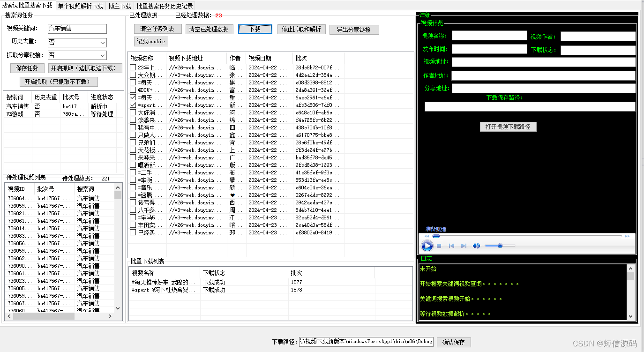The width and height of the screenshot is (644, 352).
Task: Check the box for 23年上 video row
Action: (x=133, y=67)
